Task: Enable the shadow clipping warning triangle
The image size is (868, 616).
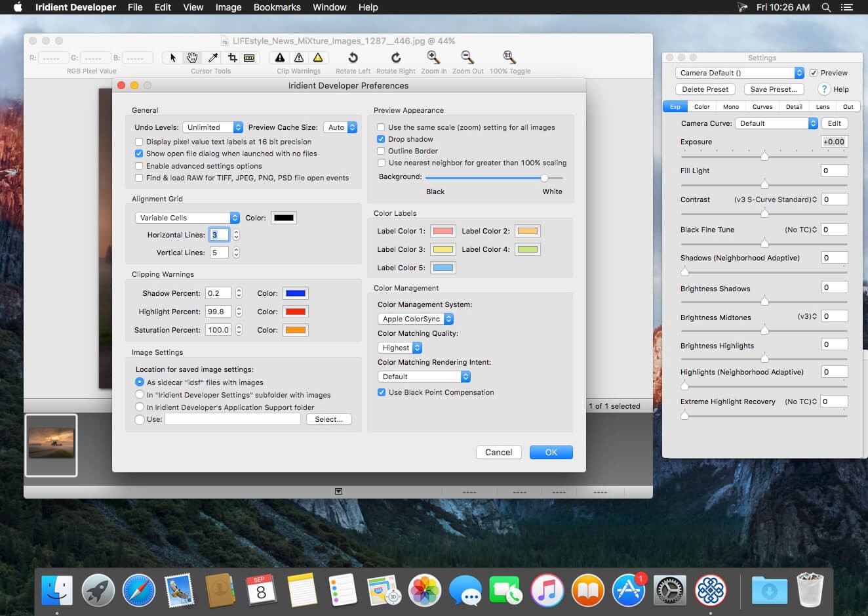Action: coord(280,58)
